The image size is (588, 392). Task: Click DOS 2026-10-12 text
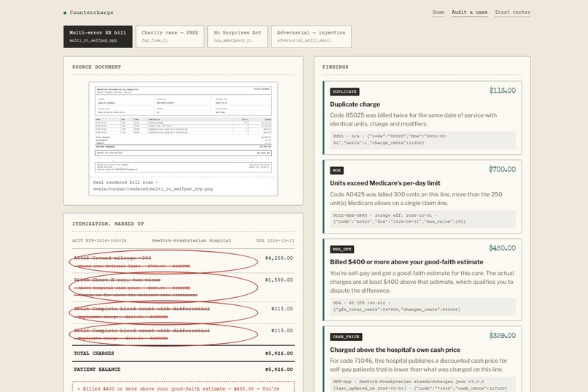[x=275, y=240]
